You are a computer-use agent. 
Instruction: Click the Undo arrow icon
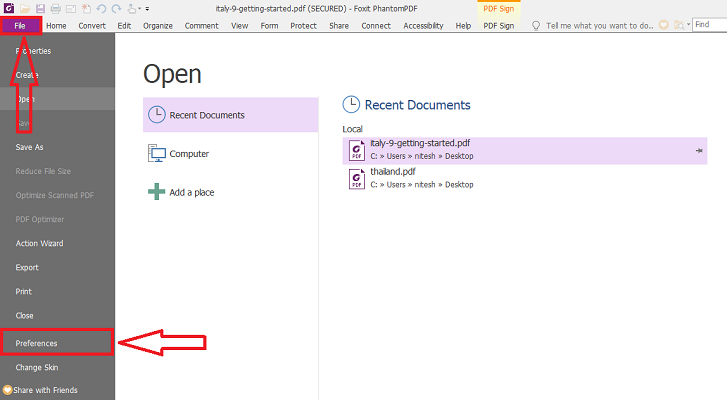tap(102, 8)
